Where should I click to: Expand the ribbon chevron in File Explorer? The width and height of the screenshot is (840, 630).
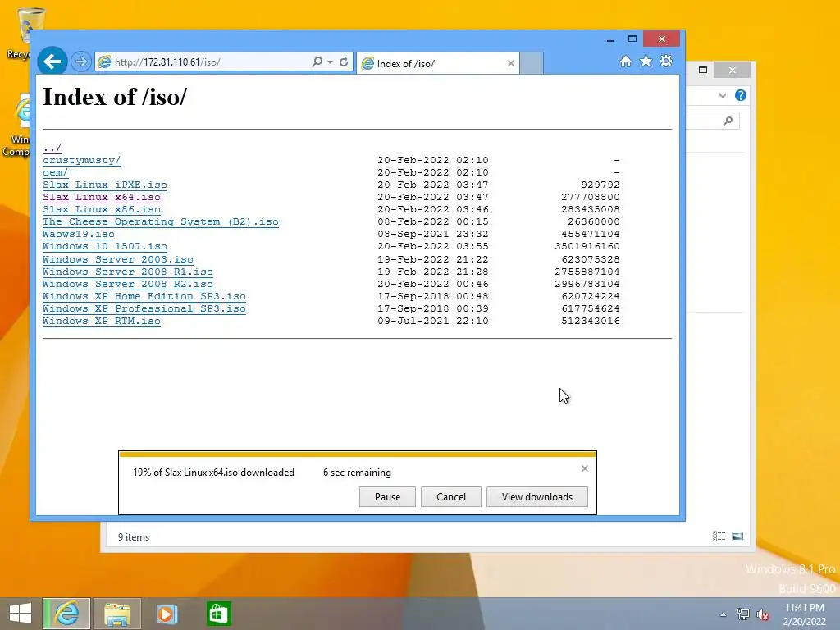pyautogui.click(x=722, y=95)
